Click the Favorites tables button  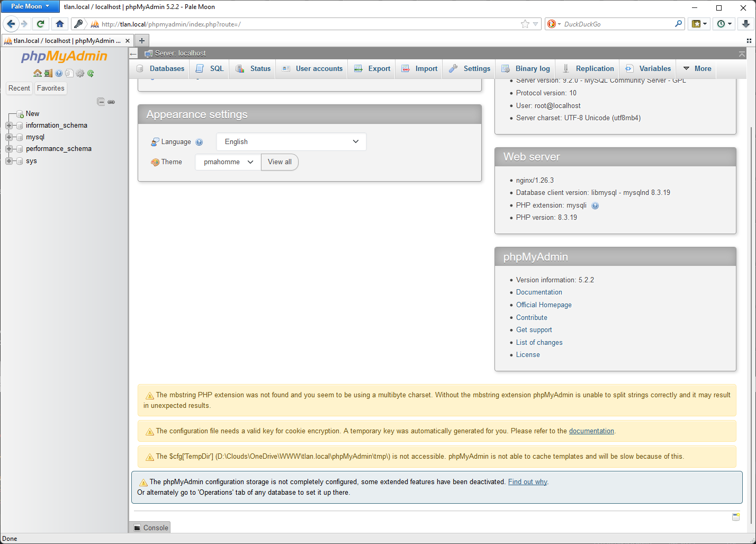click(x=51, y=88)
